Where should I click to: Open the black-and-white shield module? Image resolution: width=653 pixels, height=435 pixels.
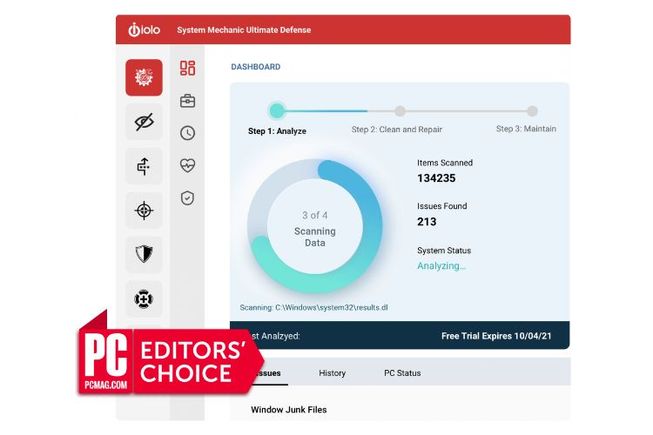coord(144,254)
